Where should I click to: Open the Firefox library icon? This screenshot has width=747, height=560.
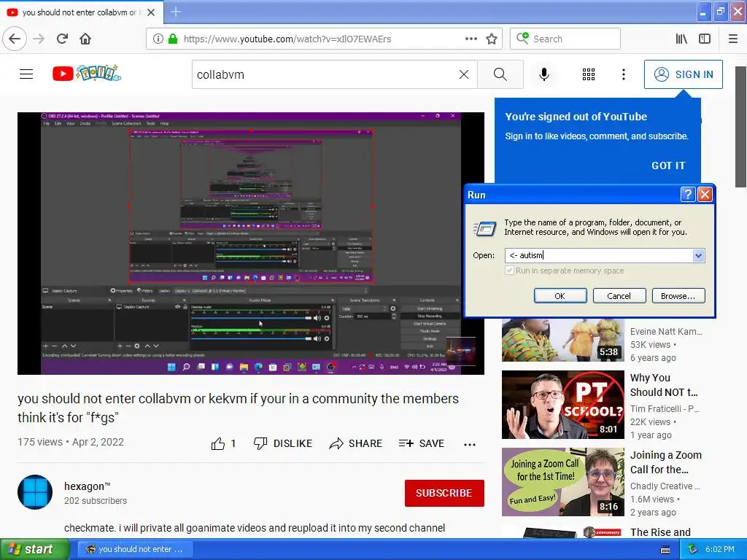(681, 39)
